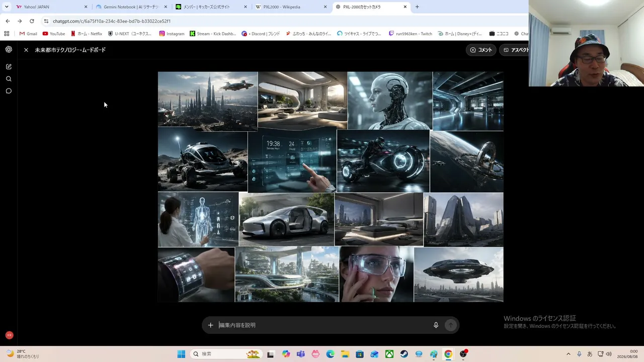Close the PXL2000 - Wikipedia tab
Screen dimensions: 644x362
(x=325, y=7)
